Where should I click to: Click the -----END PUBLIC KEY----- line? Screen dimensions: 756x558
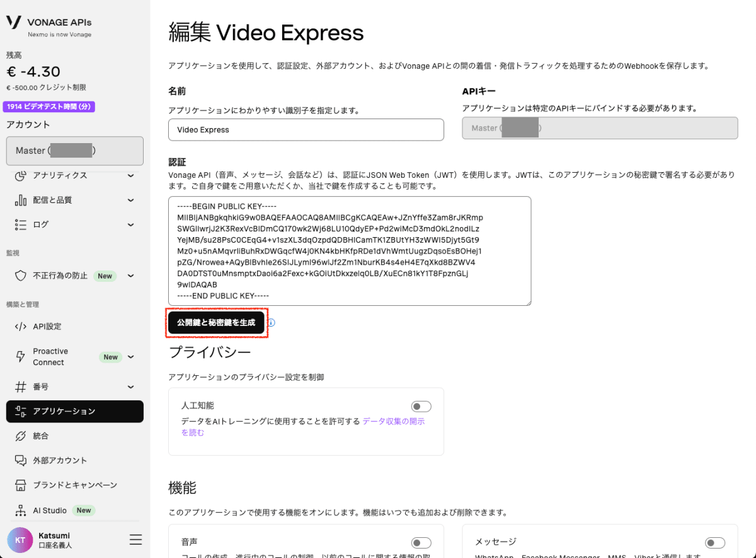223,296
